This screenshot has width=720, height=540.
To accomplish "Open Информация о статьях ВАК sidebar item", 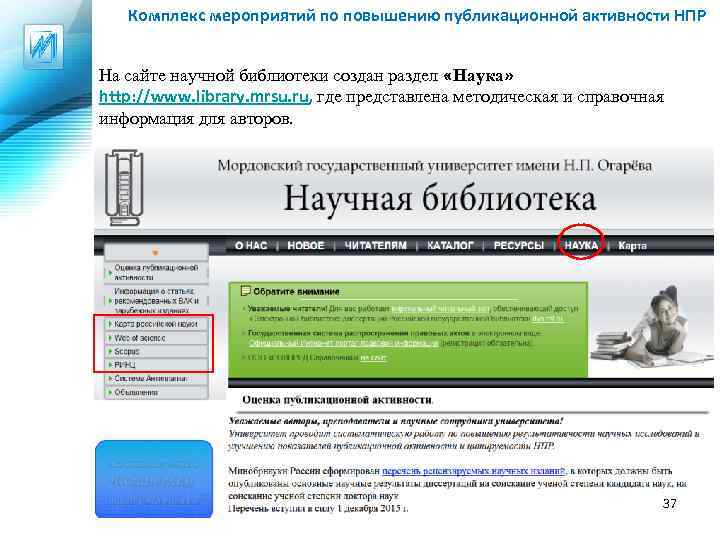I will tap(156, 300).
